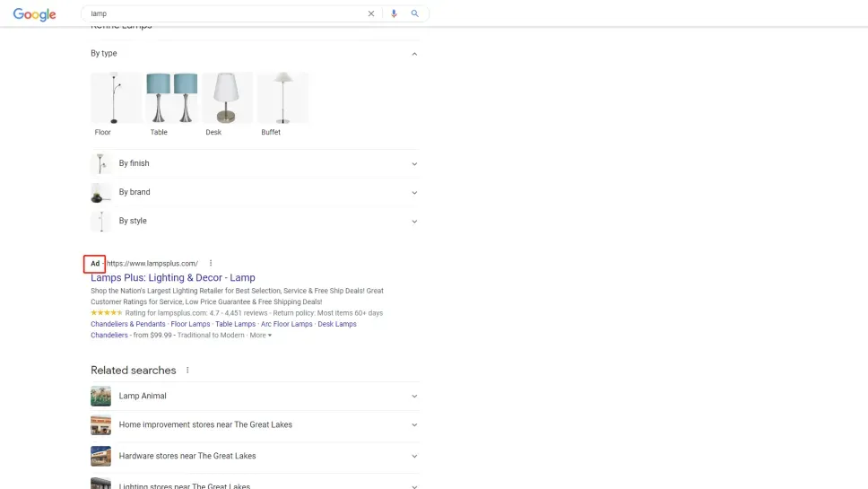Screen dimensions: 868x489
Task: Choose the Buffet lamp type
Action: coord(282,99)
